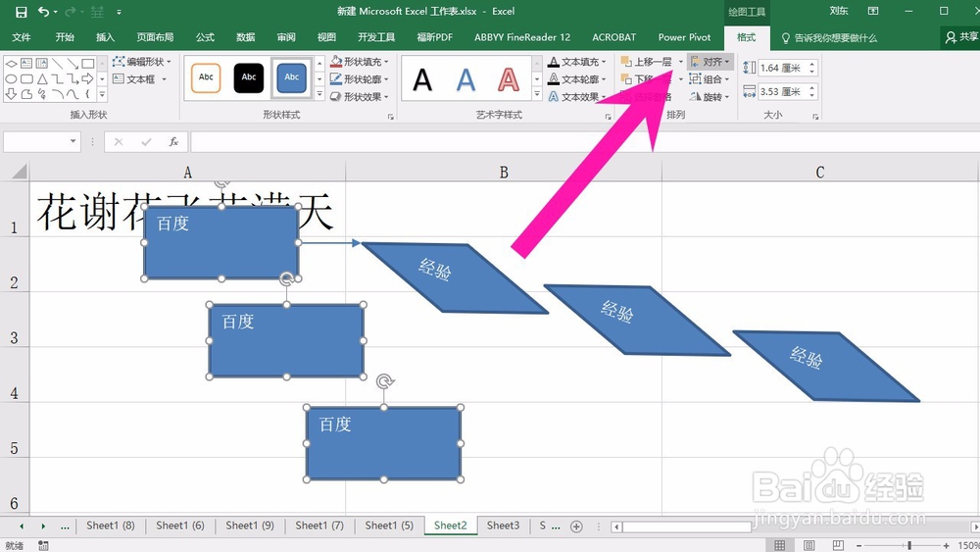Viewport: 980px width, 552px height.
Task: Open 形状填充 (Shape Fill) menu
Action: [360, 62]
